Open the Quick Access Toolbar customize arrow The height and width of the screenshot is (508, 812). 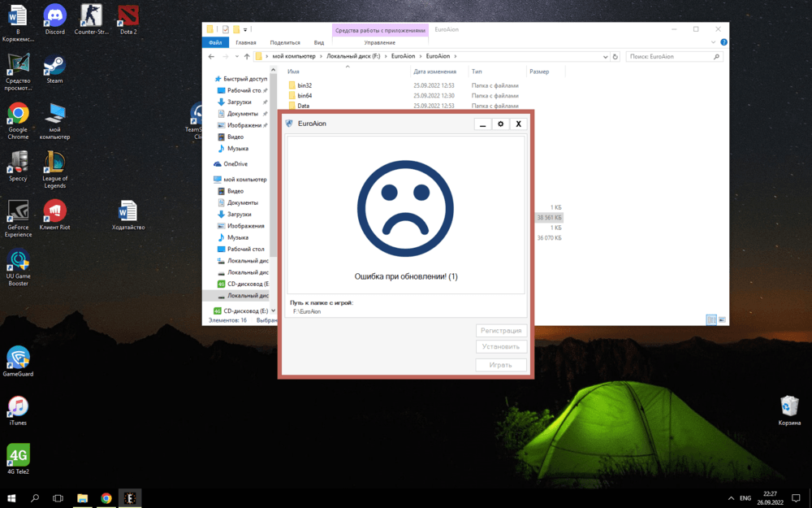tap(245, 29)
